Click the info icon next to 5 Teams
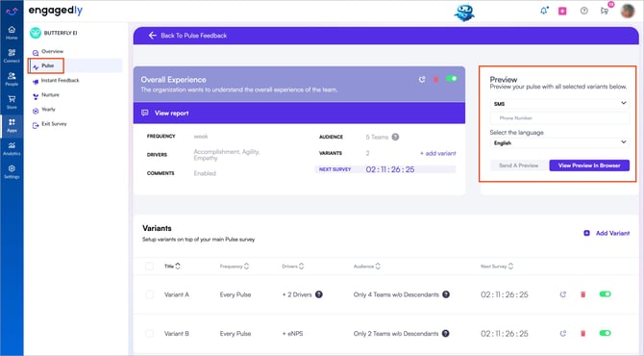 [x=395, y=137]
